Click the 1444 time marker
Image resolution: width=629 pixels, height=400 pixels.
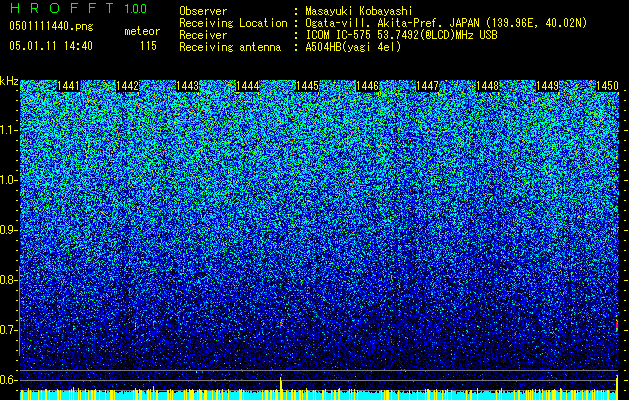248,86
